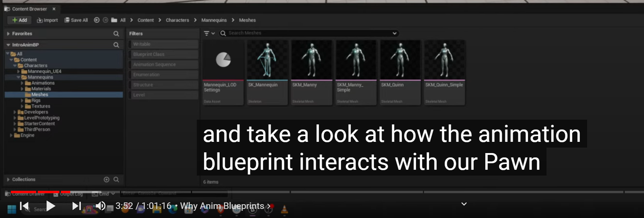The width and height of the screenshot is (644, 218).
Task: Toggle the Animation Sequence filter
Action: click(x=163, y=65)
